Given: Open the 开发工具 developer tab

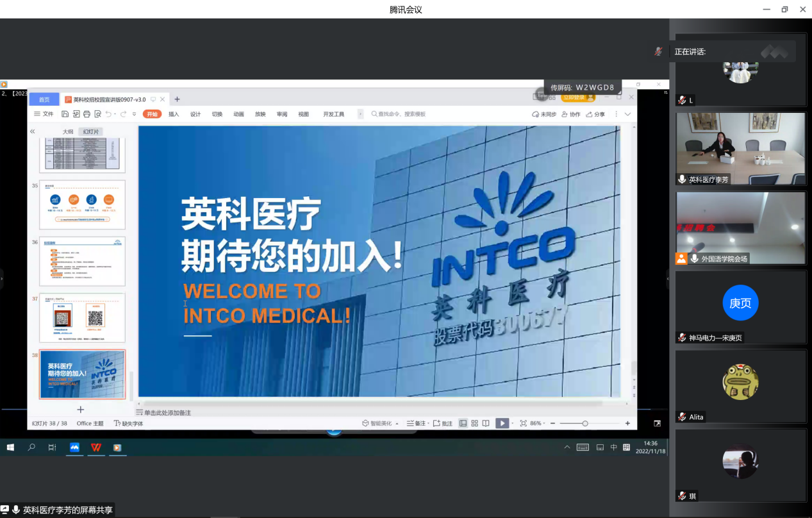Looking at the screenshot, I should point(333,114).
